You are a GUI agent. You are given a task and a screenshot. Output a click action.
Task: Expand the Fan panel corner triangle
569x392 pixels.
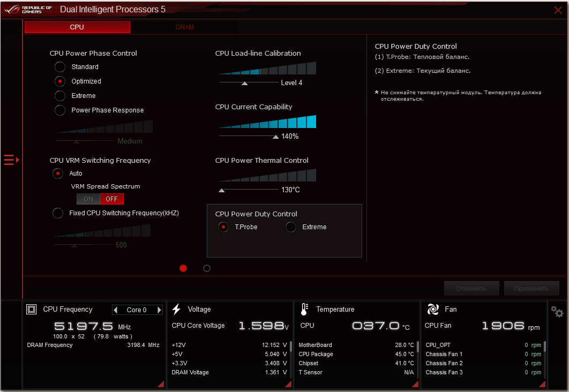(543, 385)
